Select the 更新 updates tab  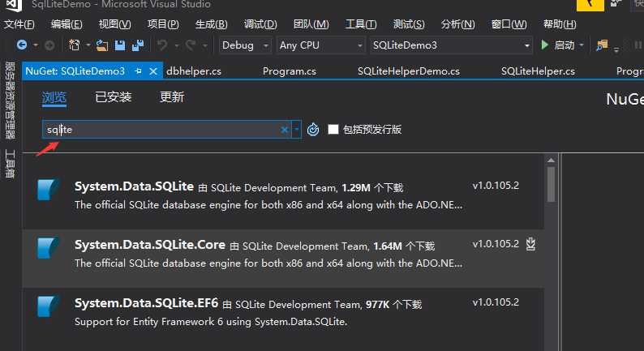[172, 97]
